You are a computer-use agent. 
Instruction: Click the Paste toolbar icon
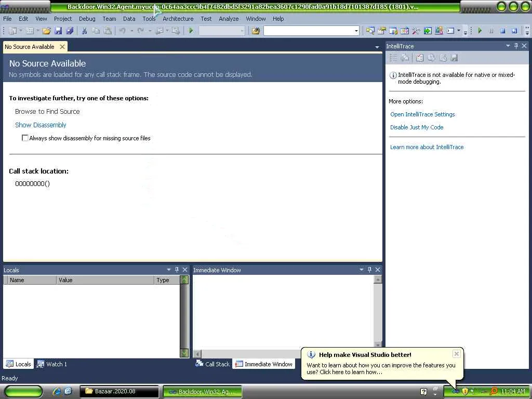(x=108, y=31)
